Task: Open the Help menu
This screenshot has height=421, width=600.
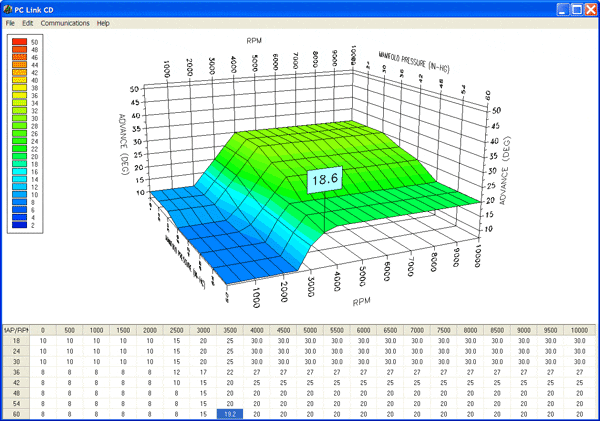Action: [103, 23]
